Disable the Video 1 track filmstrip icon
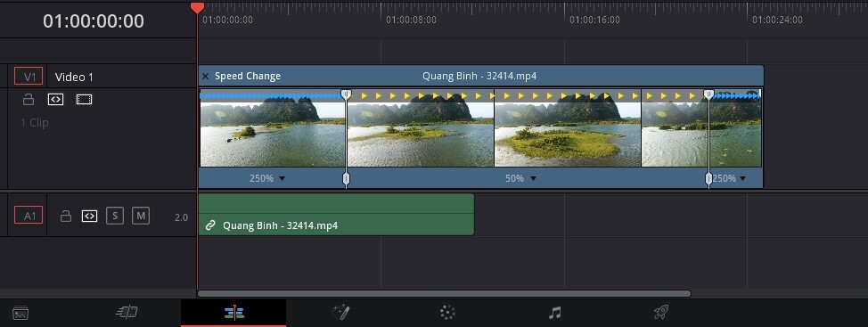Screen dimensions: 868x327 [84, 100]
